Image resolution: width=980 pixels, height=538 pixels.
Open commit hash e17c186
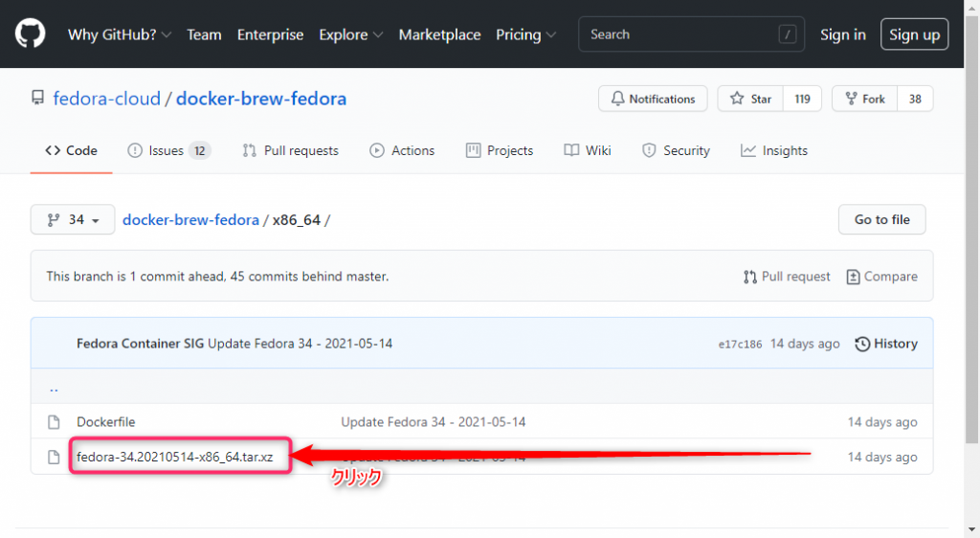click(x=740, y=345)
